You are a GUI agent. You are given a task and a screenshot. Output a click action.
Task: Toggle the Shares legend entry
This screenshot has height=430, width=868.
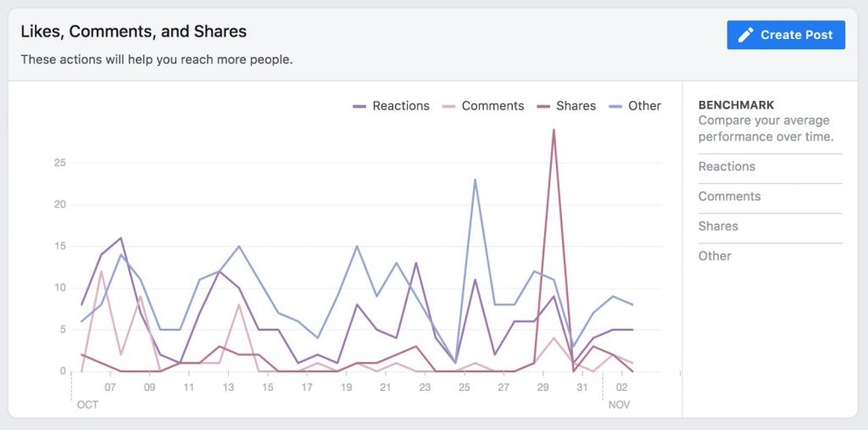(566, 106)
